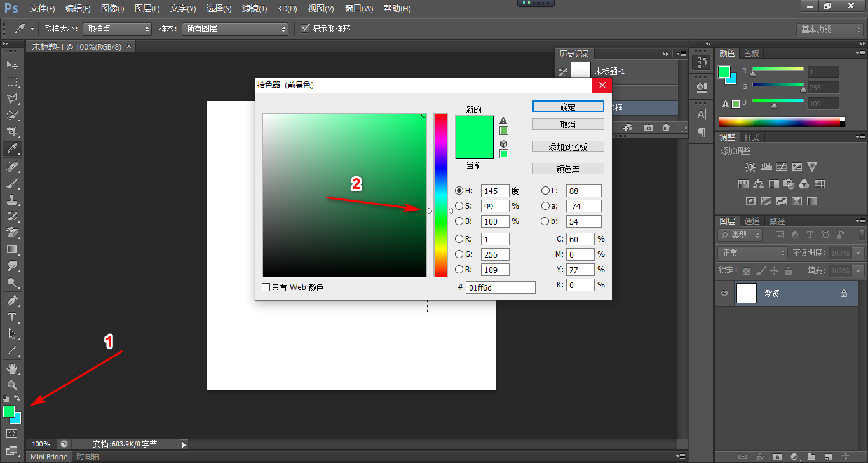Open the 取样大小 dropdown

coord(118,29)
